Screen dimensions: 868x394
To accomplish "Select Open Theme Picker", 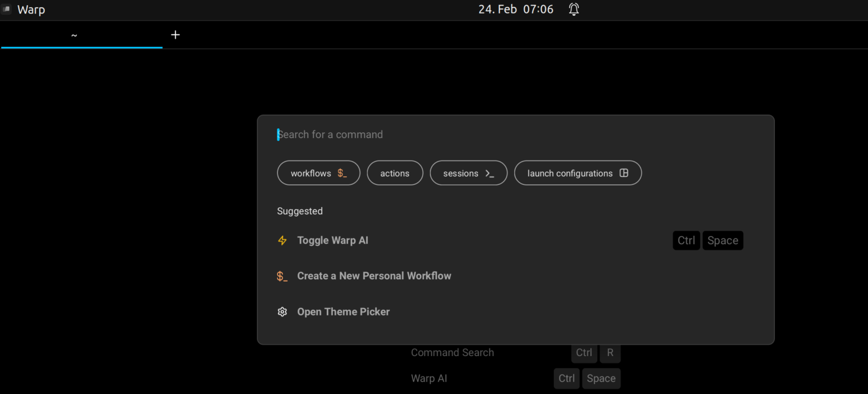I will [x=344, y=311].
